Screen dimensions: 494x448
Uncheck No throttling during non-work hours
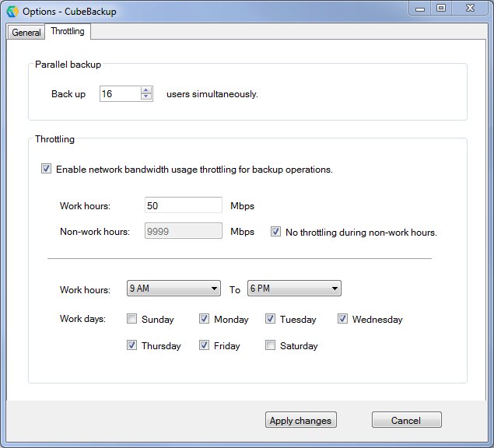(275, 232)
